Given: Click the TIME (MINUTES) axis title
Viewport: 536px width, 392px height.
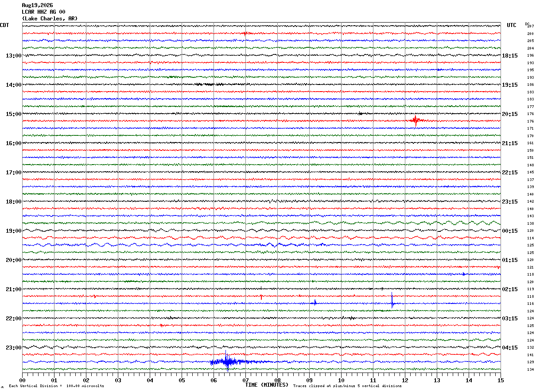Looking at the screenshot, I should point(267,385).
